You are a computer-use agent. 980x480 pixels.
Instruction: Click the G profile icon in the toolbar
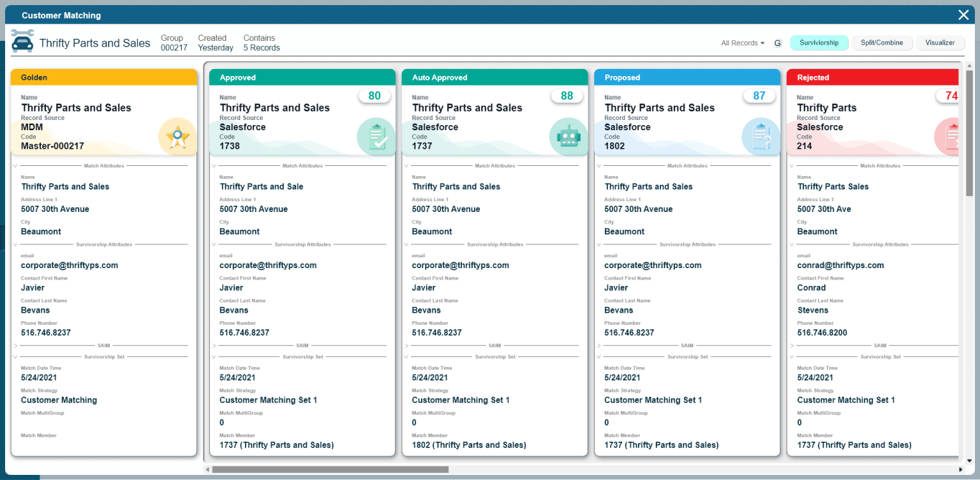777,43
